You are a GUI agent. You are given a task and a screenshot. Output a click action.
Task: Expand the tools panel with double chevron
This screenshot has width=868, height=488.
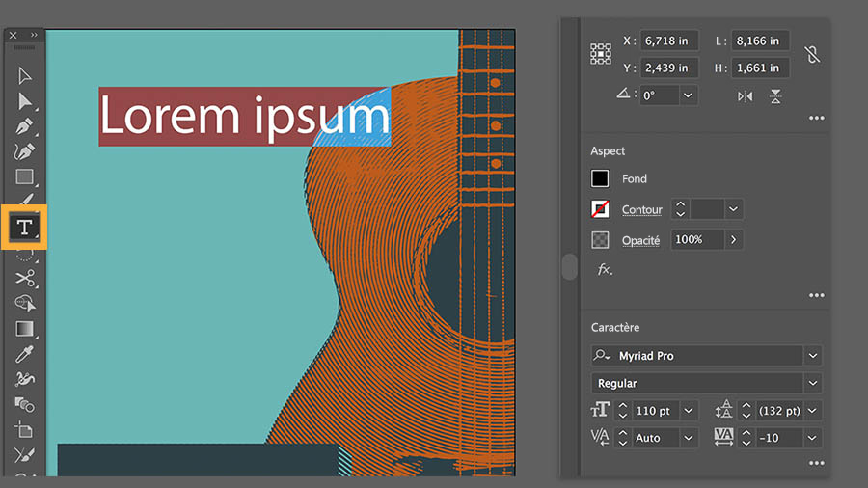click(35, 35)
